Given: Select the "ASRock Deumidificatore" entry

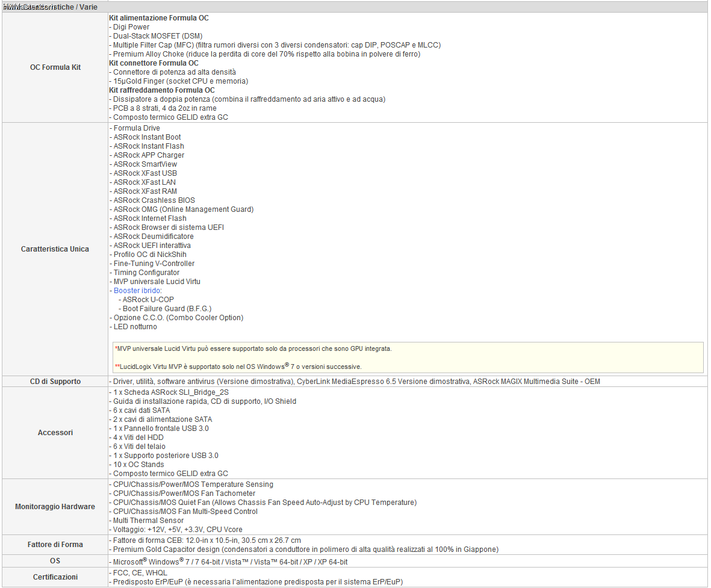Looking at the screenshot, I should (152, 237).
